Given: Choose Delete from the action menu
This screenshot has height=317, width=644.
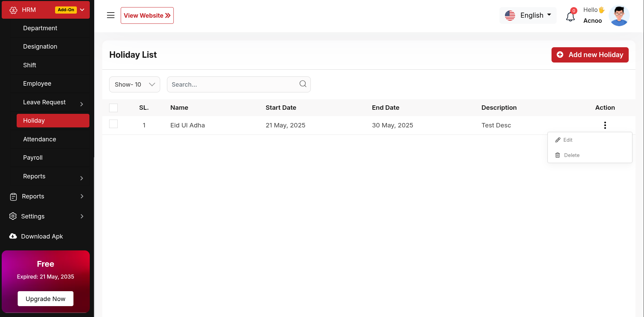Looking at the screenshot, I should [x=571, y=155].
